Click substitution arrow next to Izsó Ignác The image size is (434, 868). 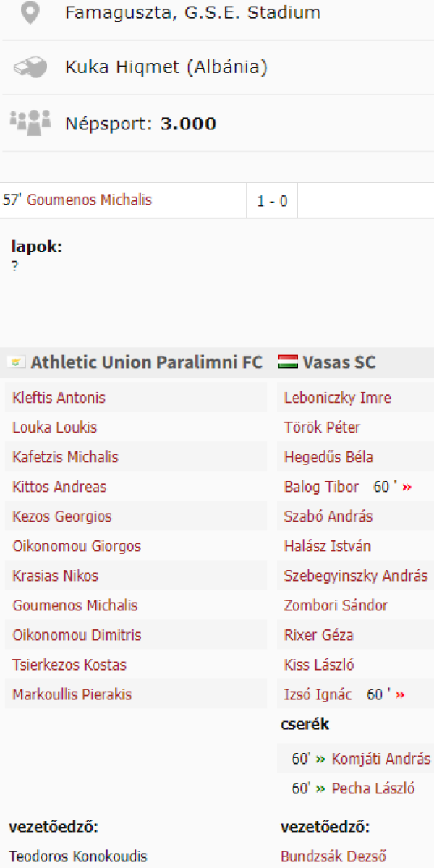[x=400, y=695]
